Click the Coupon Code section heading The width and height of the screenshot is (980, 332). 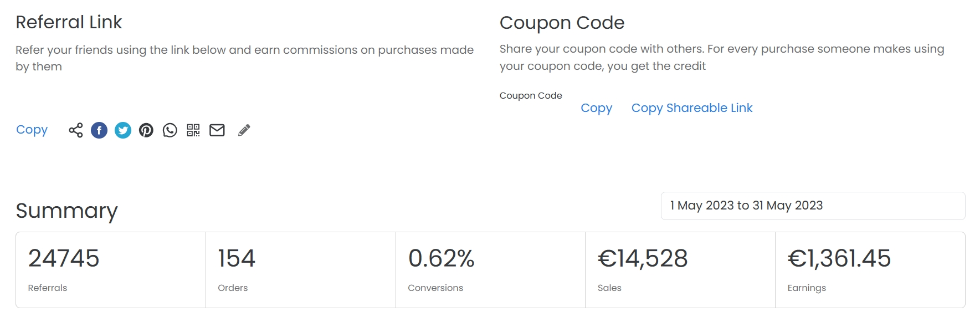click(562, 23)
